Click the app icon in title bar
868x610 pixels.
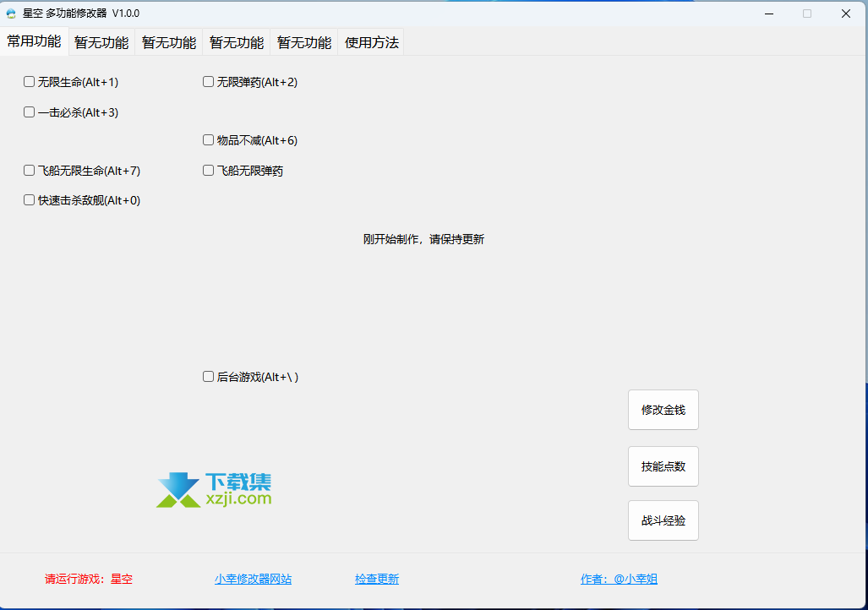coord(11,14)
